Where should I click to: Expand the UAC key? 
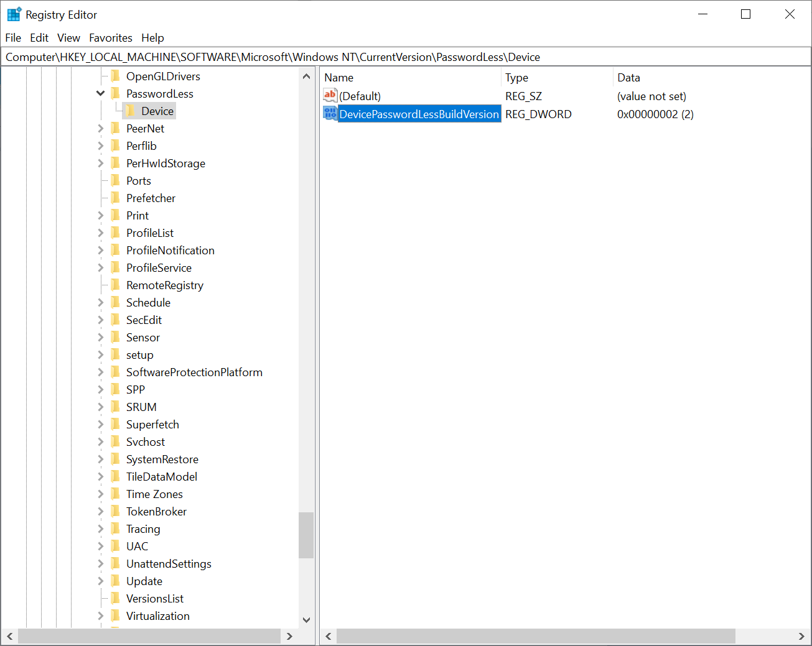101,547
